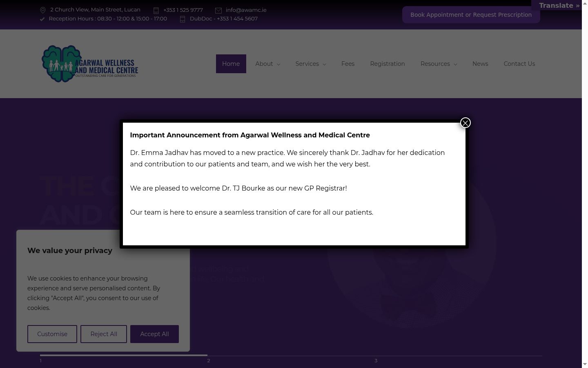The image size is (588, 368).
Task: Open the Services menu
Action: point(307,64)
